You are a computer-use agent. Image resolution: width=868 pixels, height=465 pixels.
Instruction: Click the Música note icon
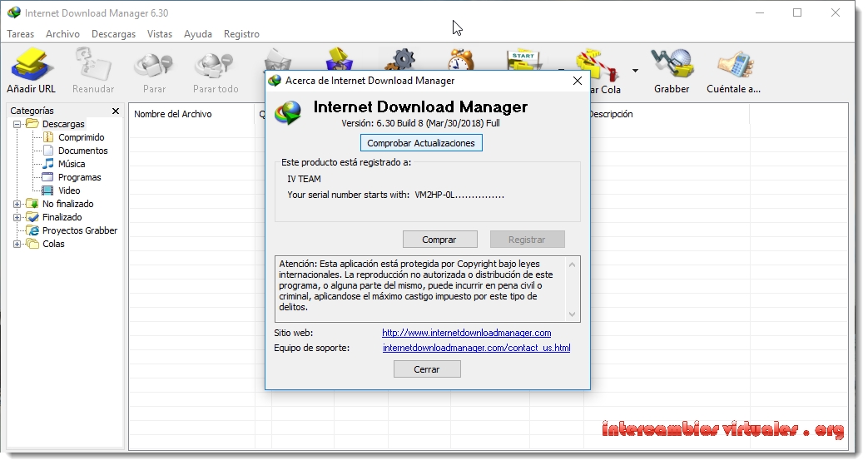(48, 164)
